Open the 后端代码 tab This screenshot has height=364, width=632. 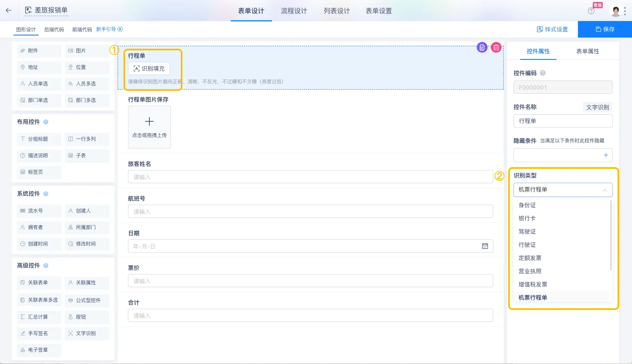click(x=54, y=30)
